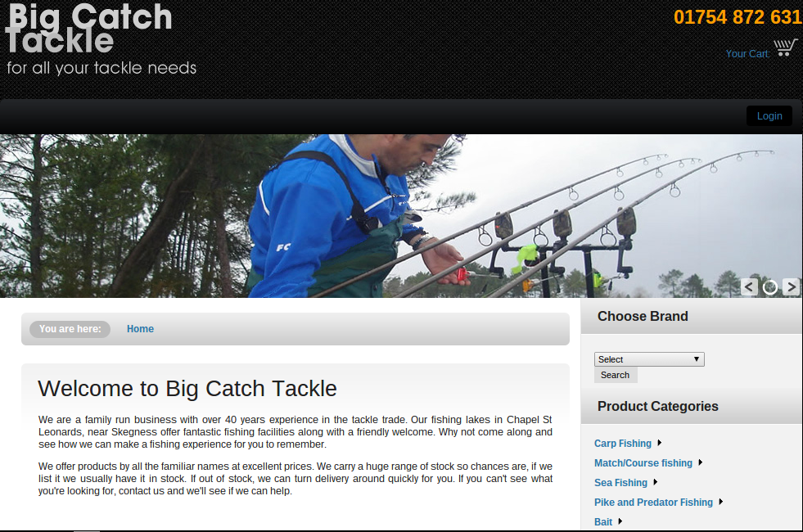Expand the Sea Fishing submenu arrow
This screenshot has height=532, width=803.
tap(656, 482)
